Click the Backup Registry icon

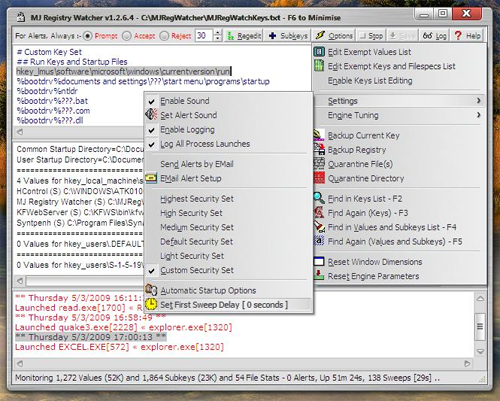point(319,149)
